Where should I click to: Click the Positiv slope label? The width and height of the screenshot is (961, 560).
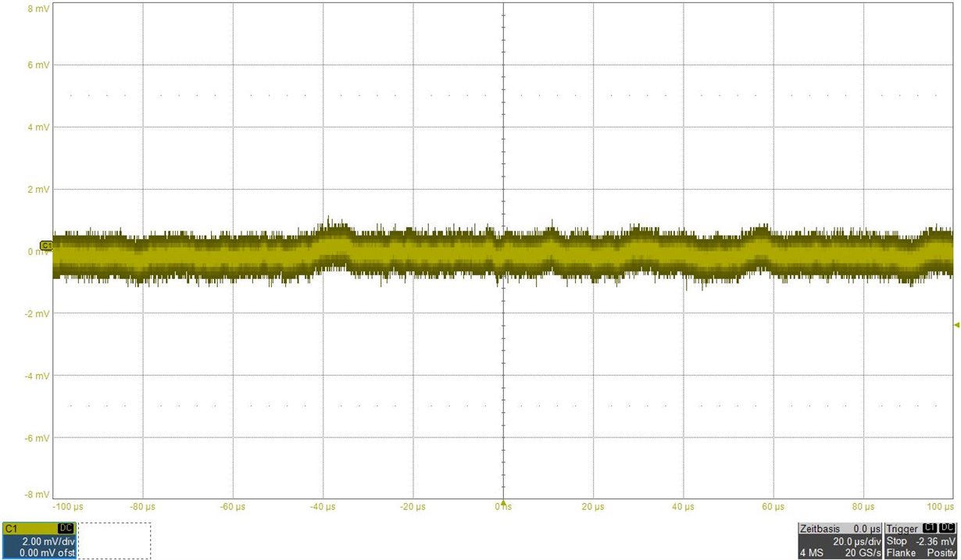[x=941, y=552]
